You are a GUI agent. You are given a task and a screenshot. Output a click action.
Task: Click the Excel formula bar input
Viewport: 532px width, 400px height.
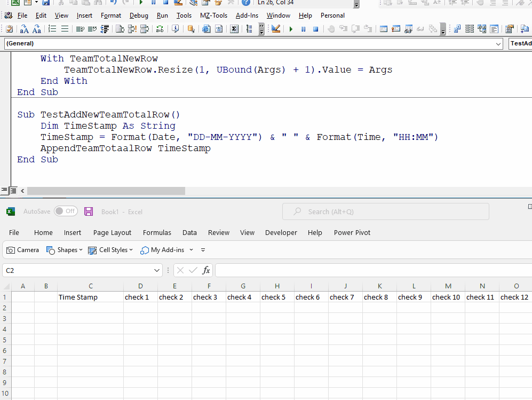[374, 270]
